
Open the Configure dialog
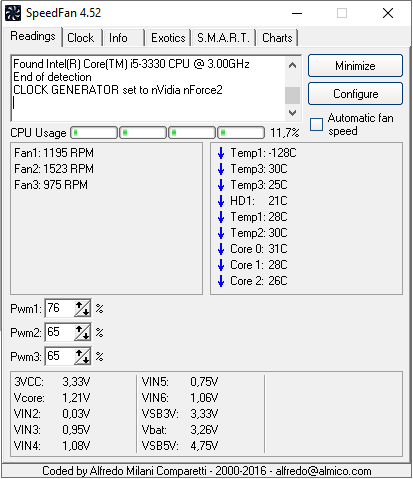[355, 94]
